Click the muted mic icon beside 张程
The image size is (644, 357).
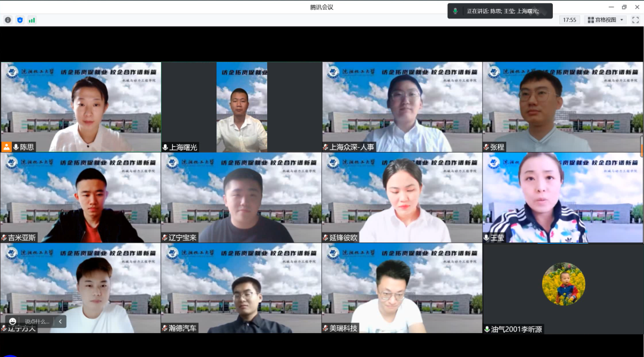pyautogui.click(x=487, y=147)
